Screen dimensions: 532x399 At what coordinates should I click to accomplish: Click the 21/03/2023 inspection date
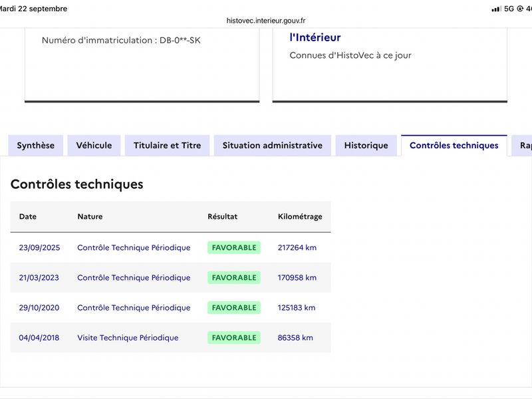pyautogui.click(x=39, y=277)
